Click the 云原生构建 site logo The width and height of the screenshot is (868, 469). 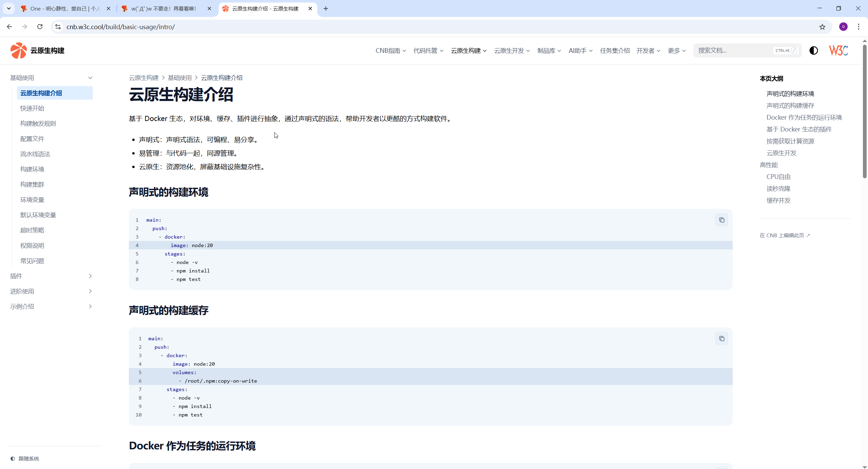(x=37, y=50)
